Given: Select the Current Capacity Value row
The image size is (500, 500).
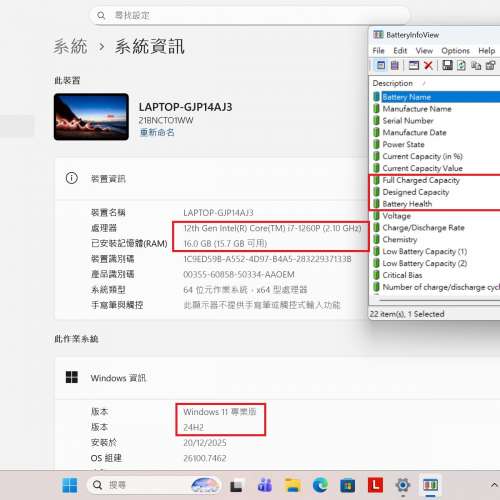Looking at the screenshot, I should (435, 168).
